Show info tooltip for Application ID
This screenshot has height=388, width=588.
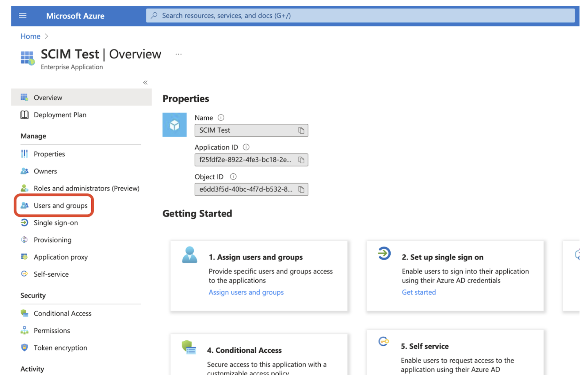pos(246,147)
